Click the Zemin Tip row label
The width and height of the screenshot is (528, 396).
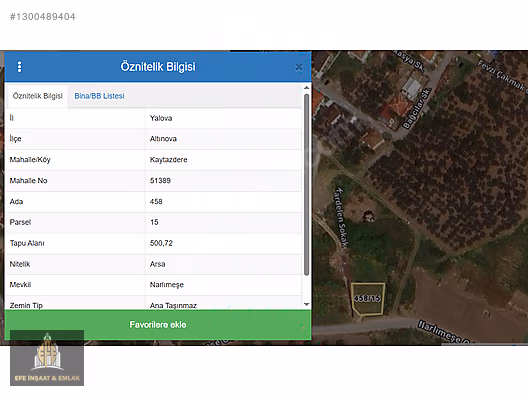(26, 305)
